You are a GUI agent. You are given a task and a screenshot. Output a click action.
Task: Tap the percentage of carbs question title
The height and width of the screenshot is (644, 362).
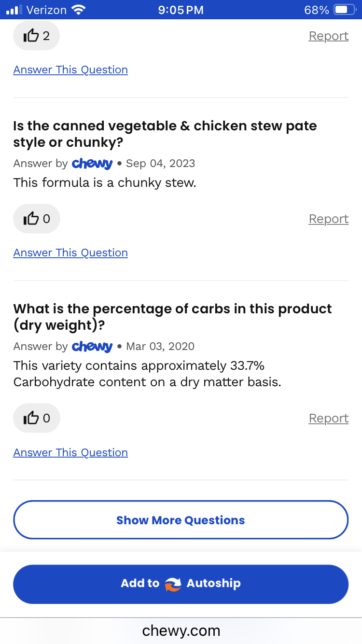(172, 317)
